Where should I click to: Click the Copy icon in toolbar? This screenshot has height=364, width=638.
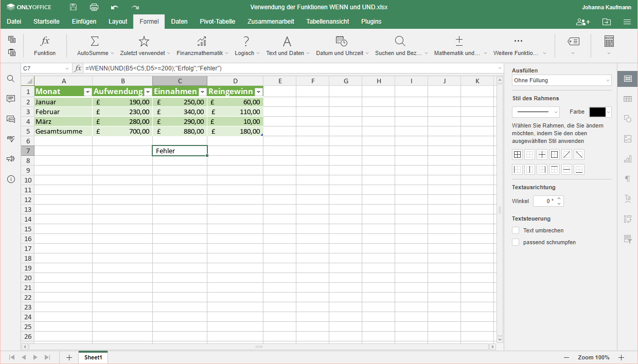click(x=12, y=40)
